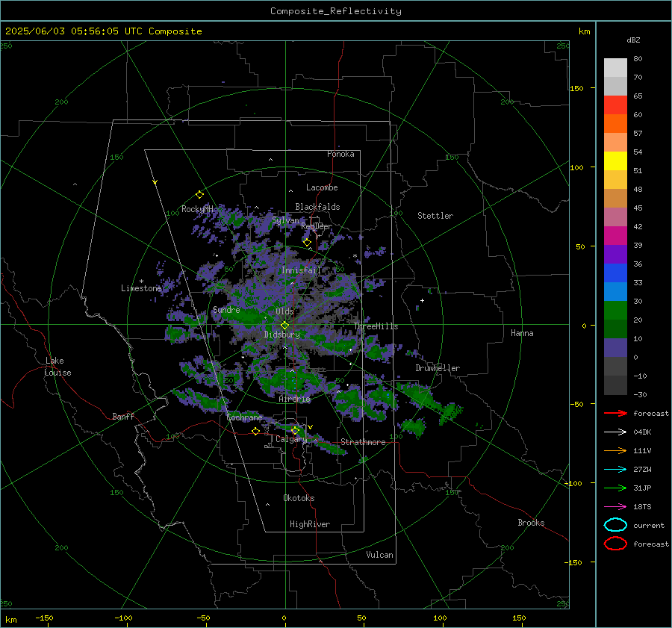Click the Lake Louise label
Image resolution: width=672 pixels, height=628 pixels.
[57, 367]
